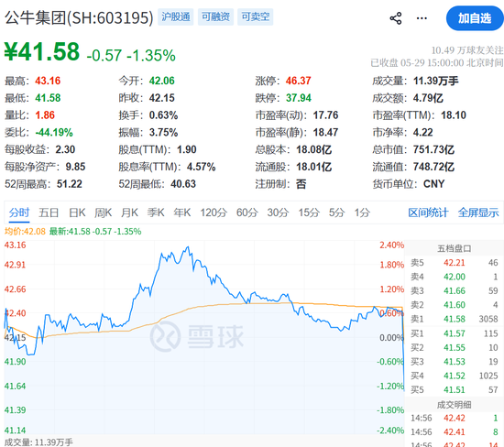Image resolution: width=504 pixels, height=447 pixels.
Task: Click the 成交量 value 11.39万手 in stats
Action: pyautogui.click(x=435, y=81)
